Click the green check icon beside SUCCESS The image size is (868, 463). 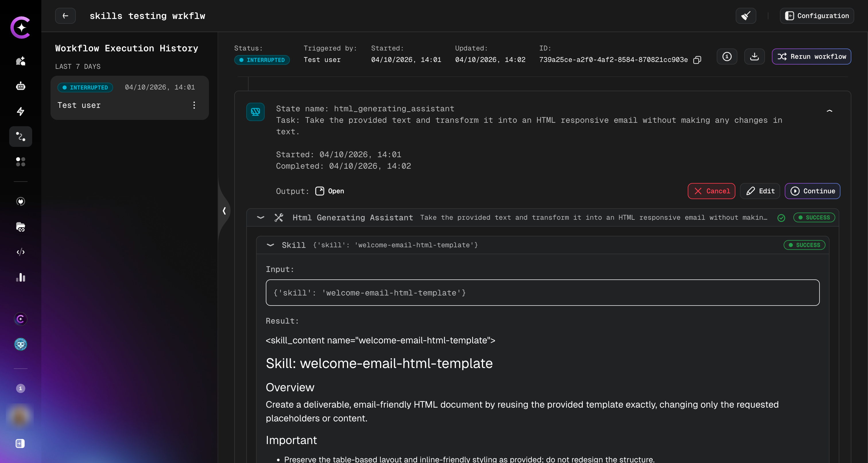781,218
